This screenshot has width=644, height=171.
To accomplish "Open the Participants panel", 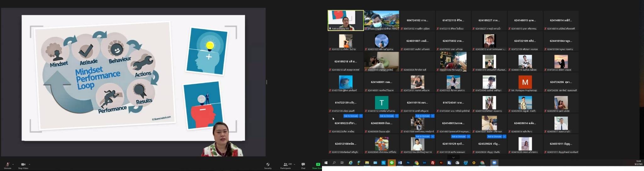I will click(x=286, y=165).
